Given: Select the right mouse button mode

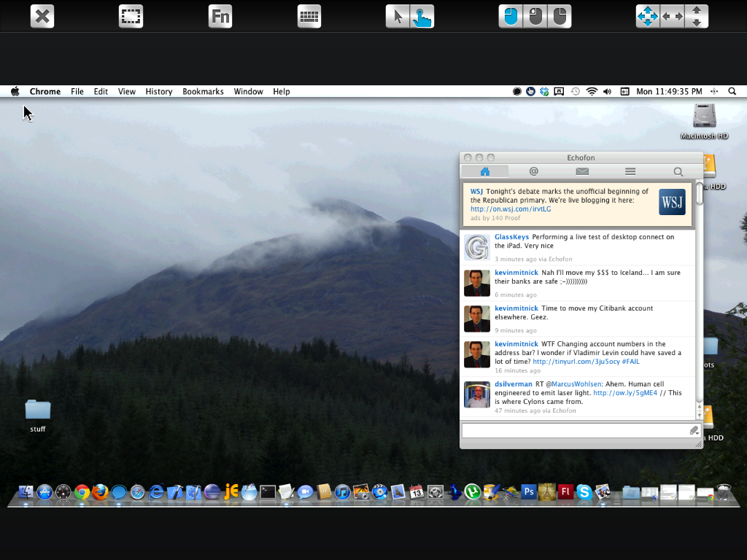Looking at the screenshot, I should [559, 16].
